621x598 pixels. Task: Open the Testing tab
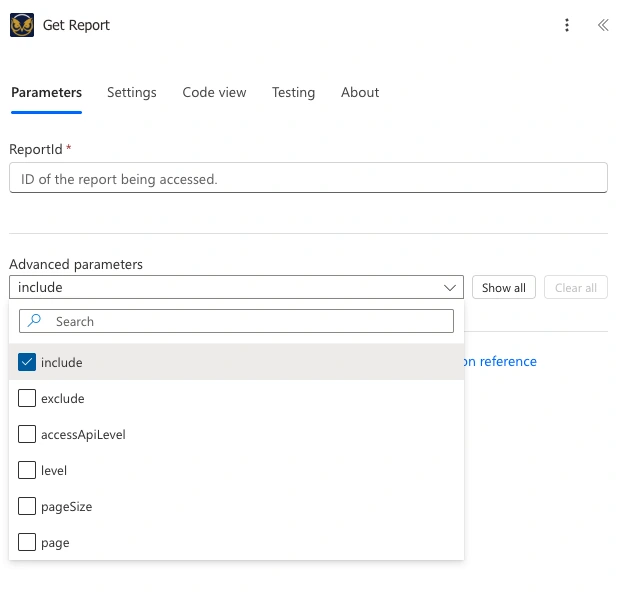pyautogui.click(x=293, y=92)
